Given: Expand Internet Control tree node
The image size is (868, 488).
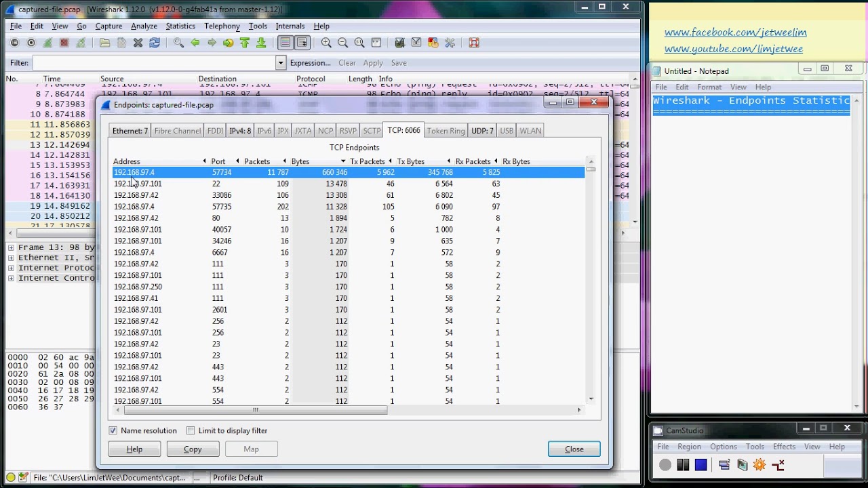Looking at the screenshot, I should pos(11,278).
